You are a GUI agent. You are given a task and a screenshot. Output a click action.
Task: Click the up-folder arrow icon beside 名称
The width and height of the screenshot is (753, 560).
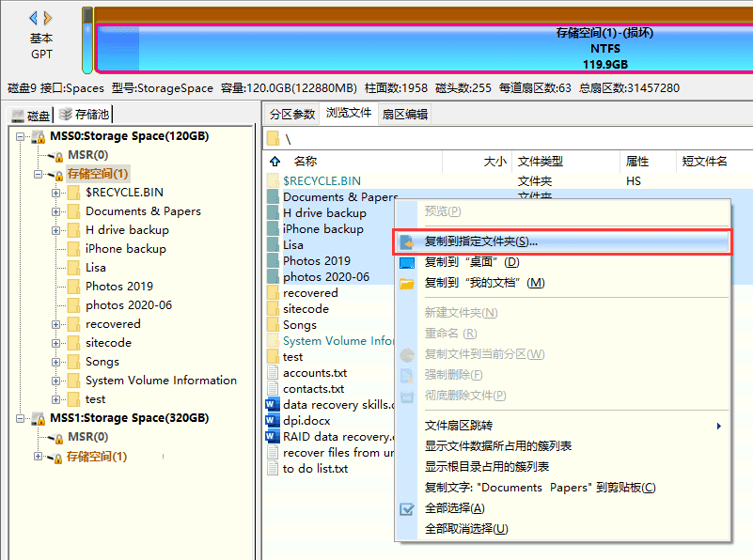coord(275,161)
